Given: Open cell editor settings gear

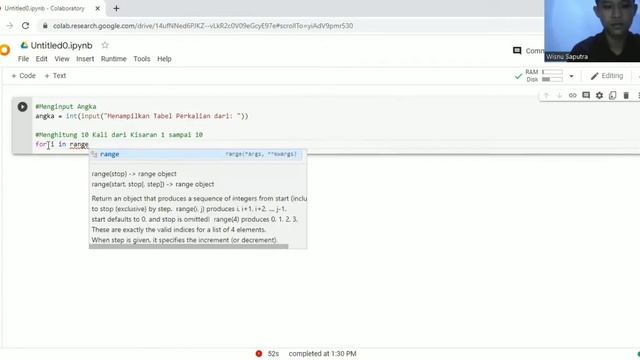Looking at the screenshot, I should pos(599,96).
